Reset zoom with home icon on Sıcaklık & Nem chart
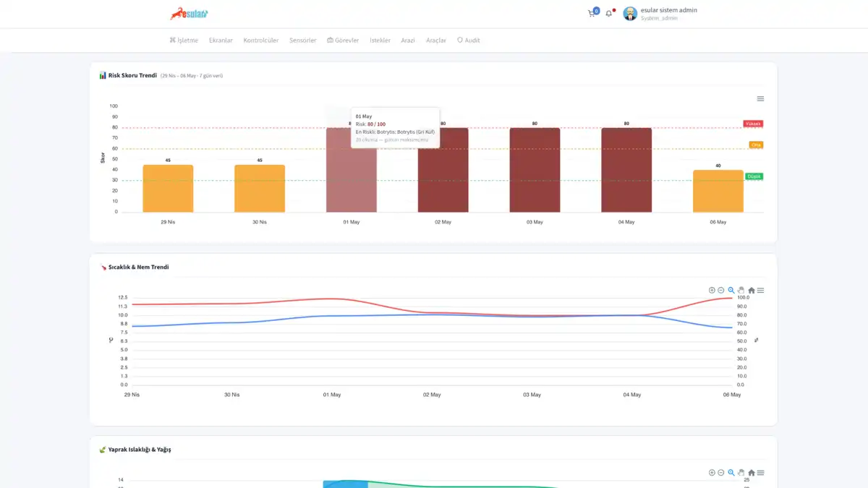The height and width of the screenshot is (488, 868). pyautogui.click(x=751, y=290)
